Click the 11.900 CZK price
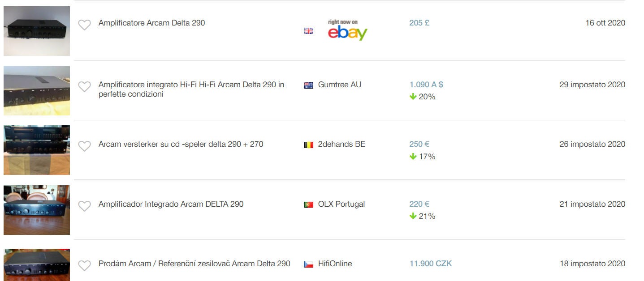This screenshot has height=281, width=644. coord(430,264)
